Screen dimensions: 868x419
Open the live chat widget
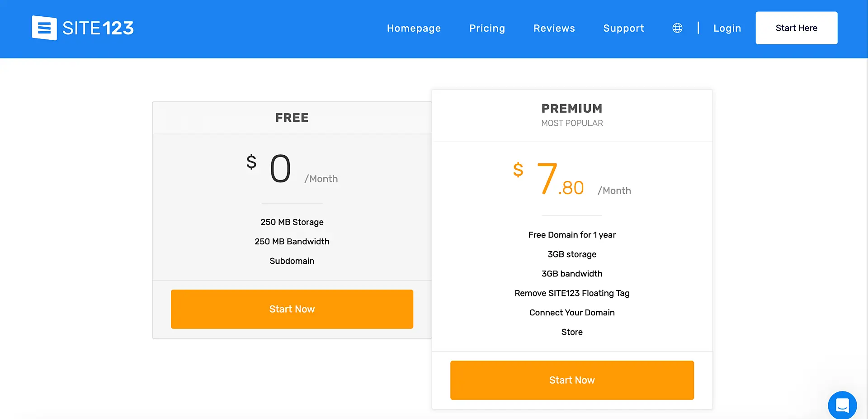pos(842,405)
